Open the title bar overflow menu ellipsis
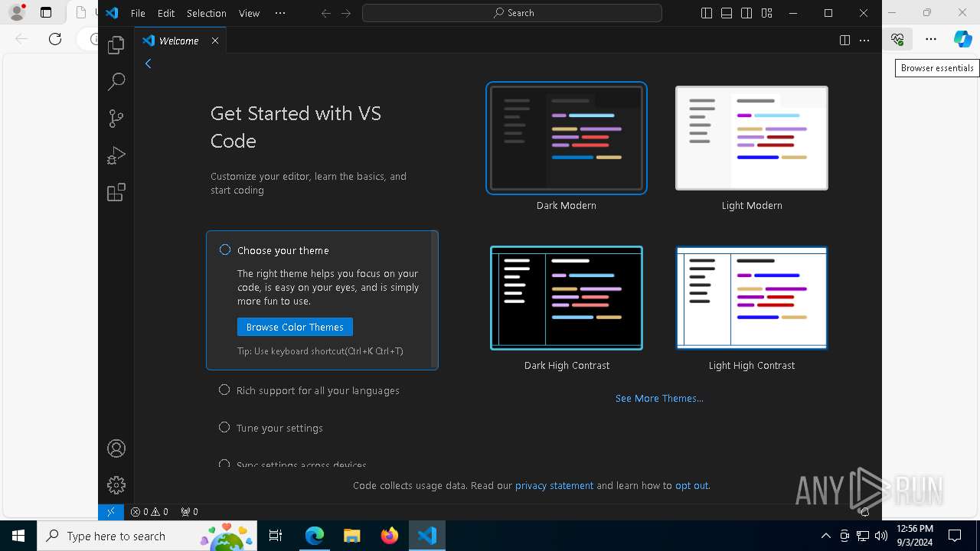The image size is (980, 551). click(x=280, y=13)
